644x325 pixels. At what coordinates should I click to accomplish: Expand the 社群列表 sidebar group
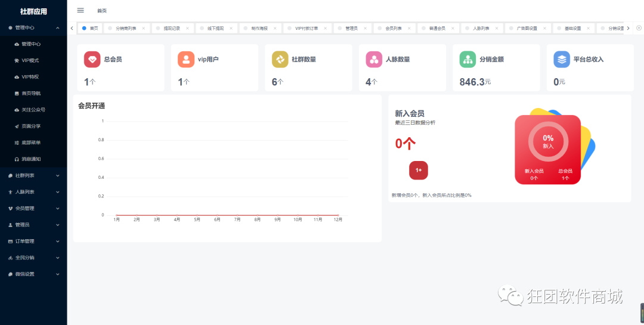[33, 175]
